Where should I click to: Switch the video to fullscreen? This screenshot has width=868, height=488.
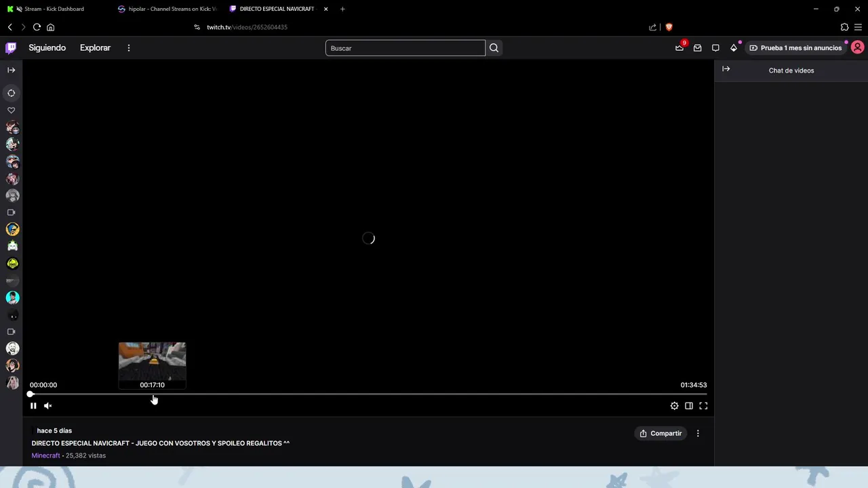pyautogui.click(x=703, y=406)
